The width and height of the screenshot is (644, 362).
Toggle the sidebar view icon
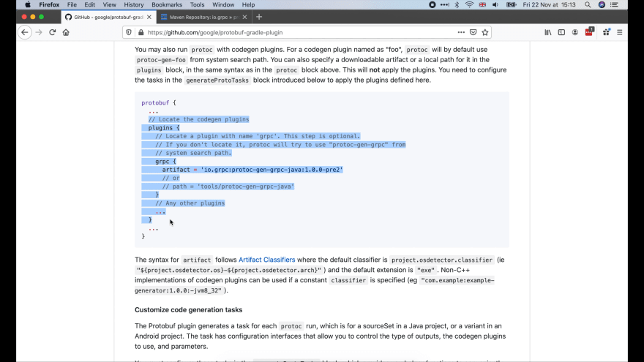tap(561, 32)
